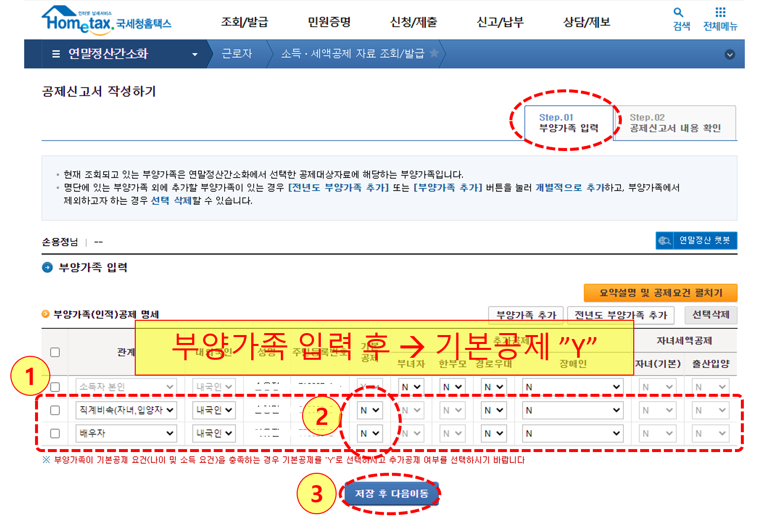Click the 근로자 breadcrumb

pos(236,53)
